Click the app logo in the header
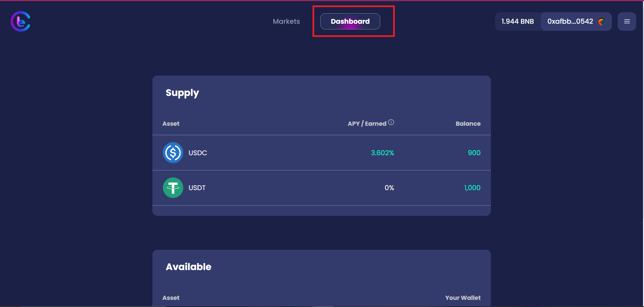644x307 pixels. point(21,21)
